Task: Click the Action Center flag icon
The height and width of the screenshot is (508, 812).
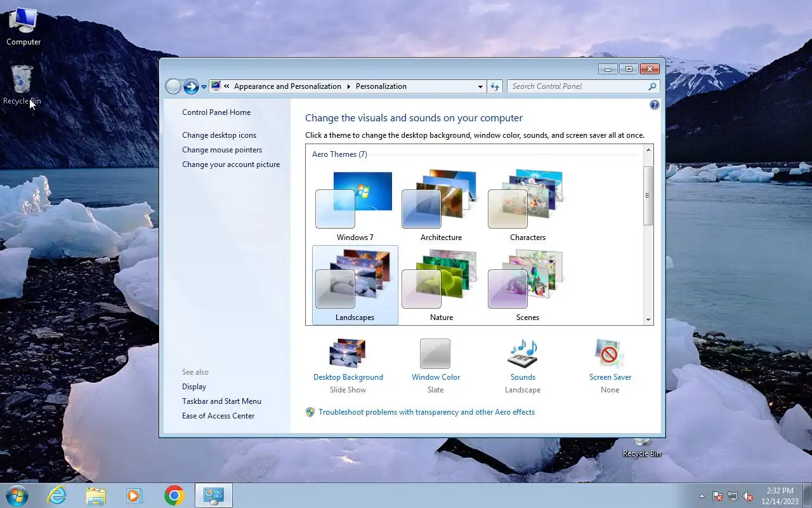Action: pyautogui.click(x=717, y=497)
